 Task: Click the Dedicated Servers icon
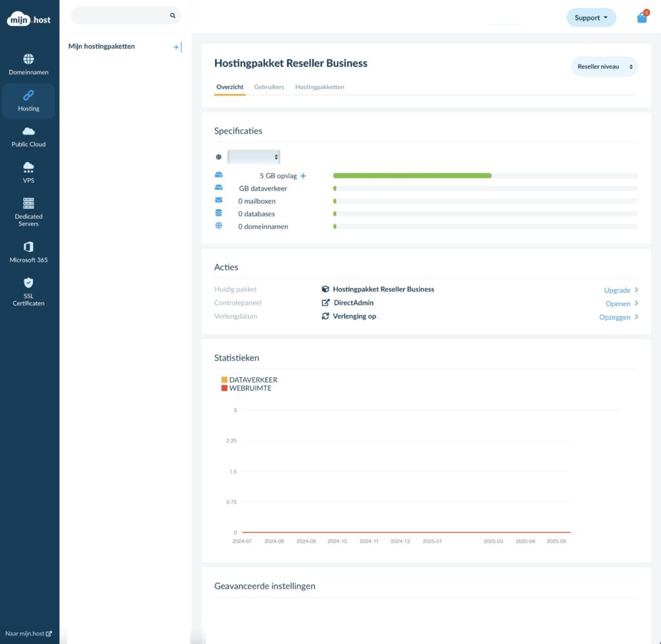(28, 203)
